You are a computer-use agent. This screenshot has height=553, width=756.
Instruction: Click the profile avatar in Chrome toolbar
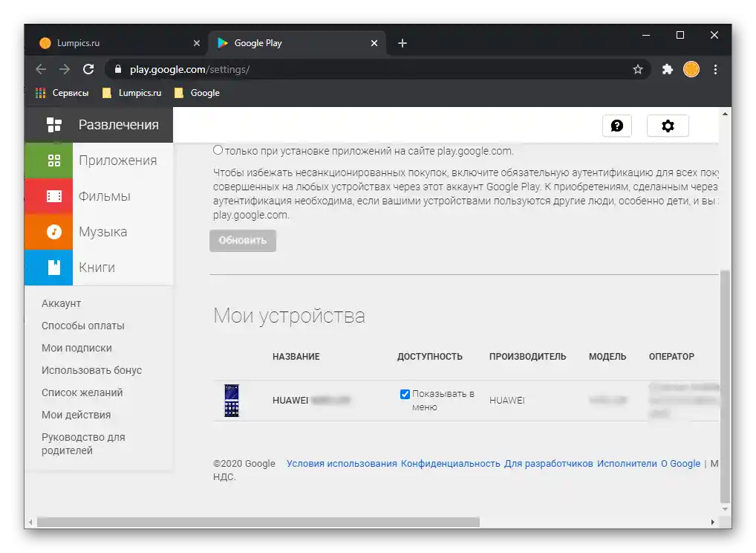coord(691,69)
